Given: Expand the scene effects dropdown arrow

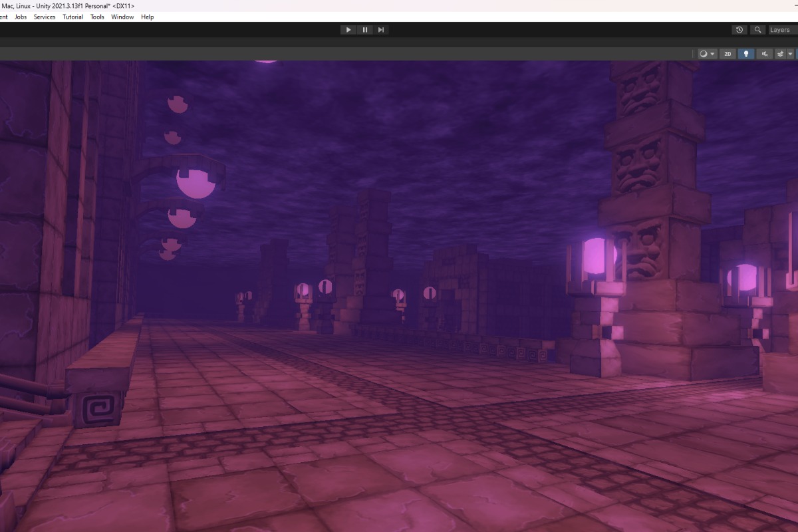Looking at the screenshot, I should click(790, 54).
